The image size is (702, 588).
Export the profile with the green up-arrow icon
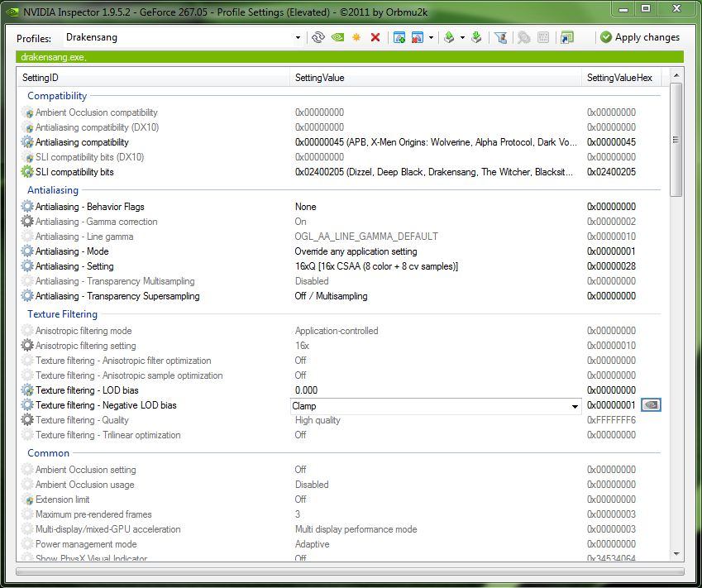pyautogui.click(x=449, y=37)
